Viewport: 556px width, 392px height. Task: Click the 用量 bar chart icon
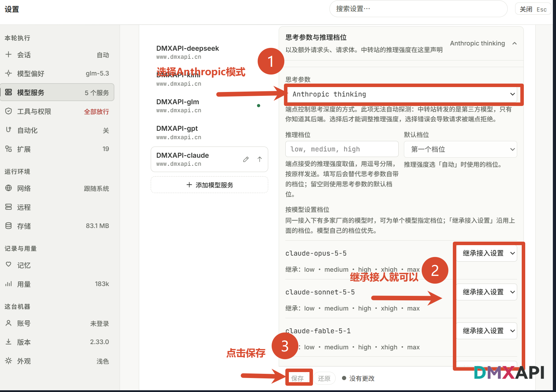click(x=8, y=284)
